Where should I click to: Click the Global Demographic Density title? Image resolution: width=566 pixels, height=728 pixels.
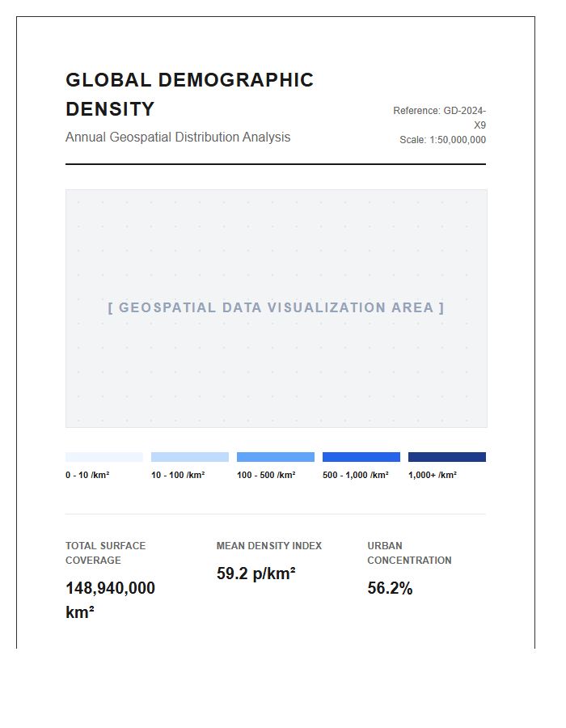[190, 95]
